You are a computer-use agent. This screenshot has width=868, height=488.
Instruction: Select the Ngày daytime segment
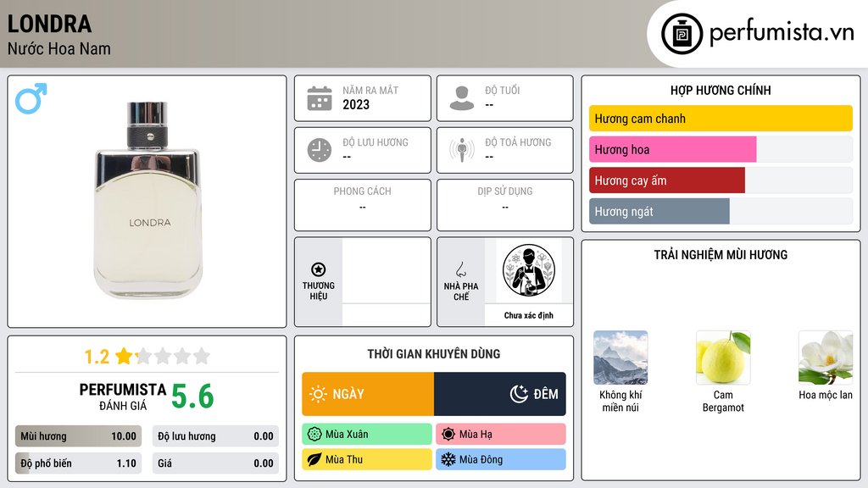(368, 394)
